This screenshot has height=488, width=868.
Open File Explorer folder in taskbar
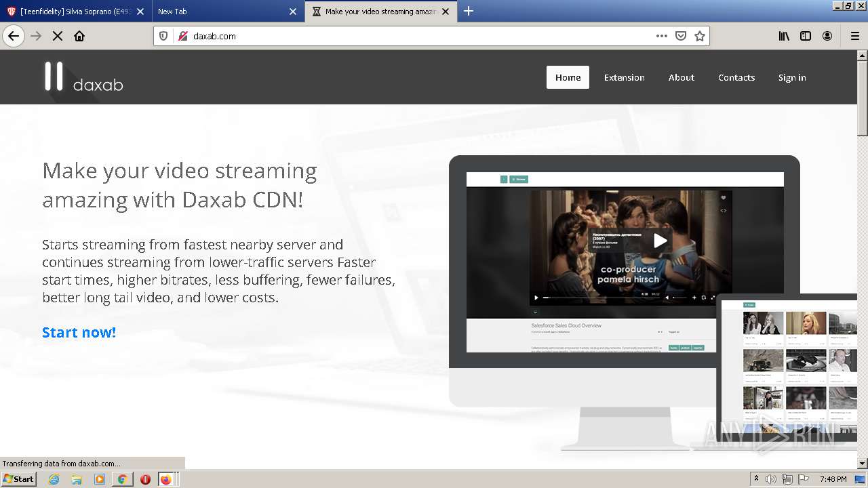point(77,479)
